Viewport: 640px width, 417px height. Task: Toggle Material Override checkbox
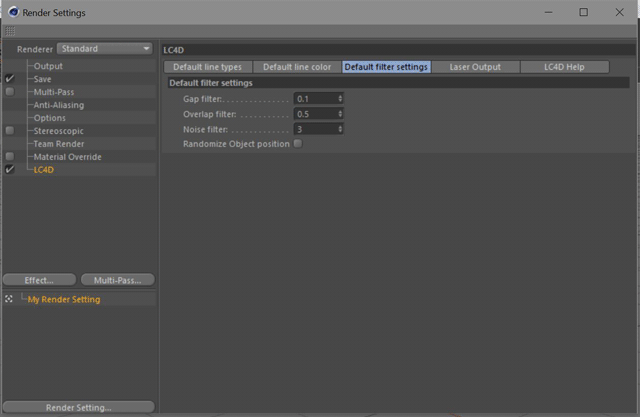pyautogui.click(x=10, y=157)
